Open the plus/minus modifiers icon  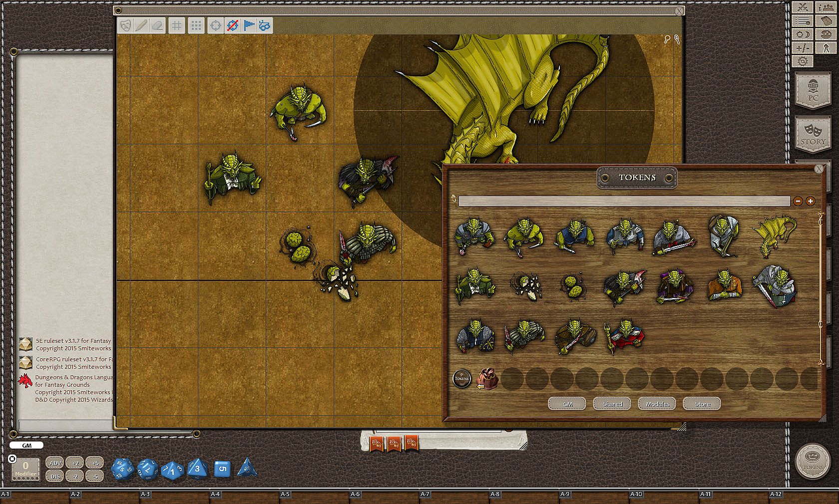(803, 48)
